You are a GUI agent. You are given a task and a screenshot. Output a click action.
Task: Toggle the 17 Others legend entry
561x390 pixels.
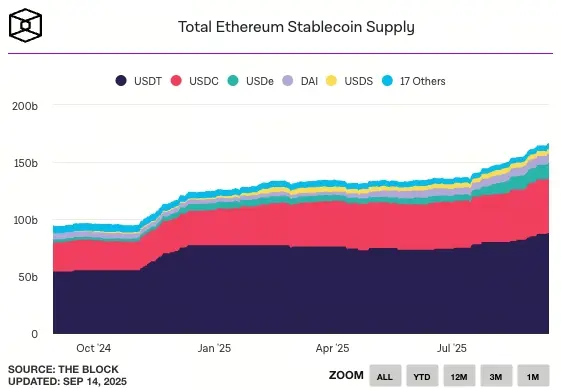coord(413,81)
